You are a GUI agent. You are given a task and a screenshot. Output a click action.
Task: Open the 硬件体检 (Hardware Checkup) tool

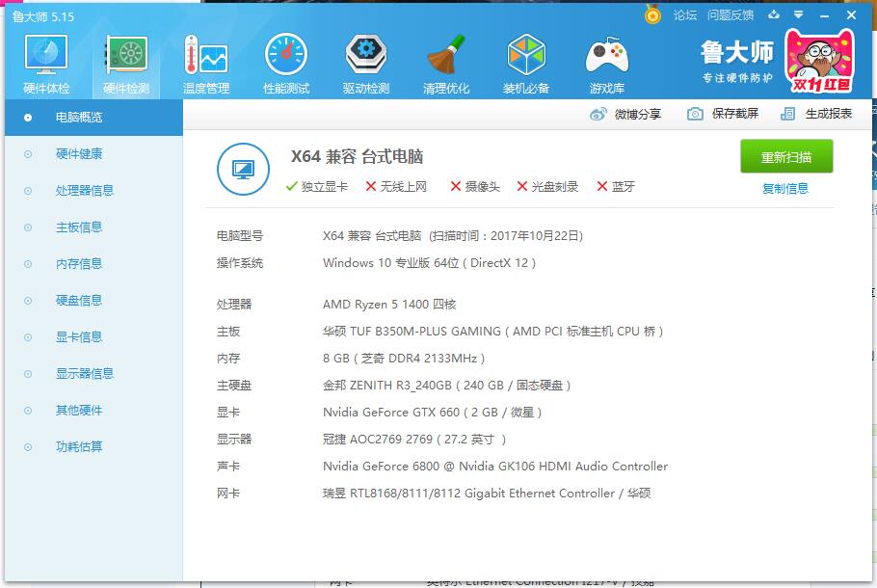(44, 63)
